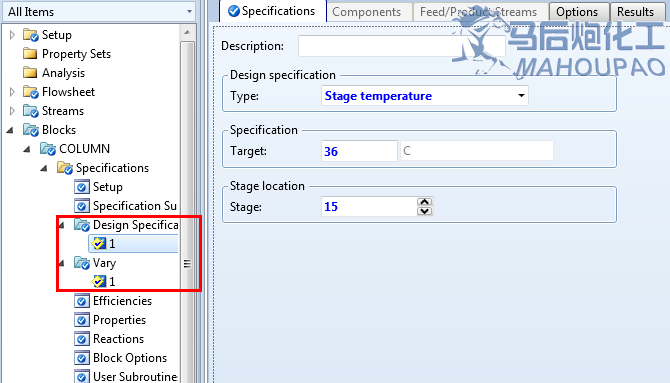Collapse the Design Specifications node arrow
Screen dimensions: 670x383
coord(62,225)
